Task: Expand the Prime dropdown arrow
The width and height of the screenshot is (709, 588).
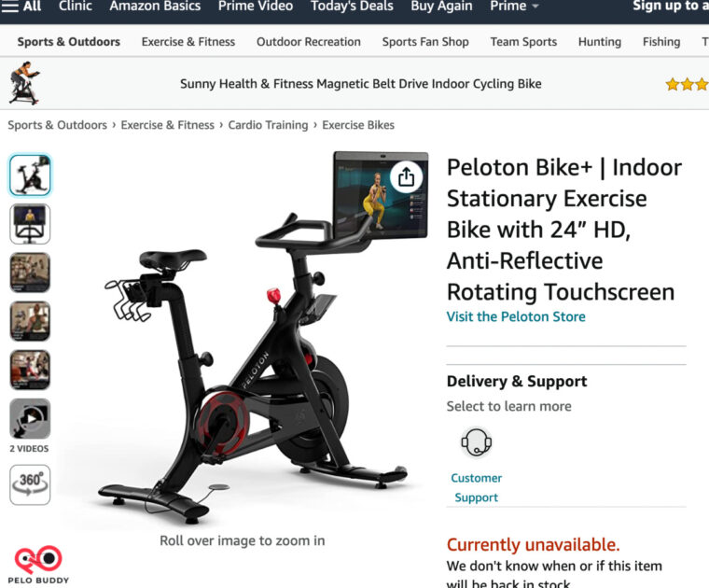Action: click(535, 7)
